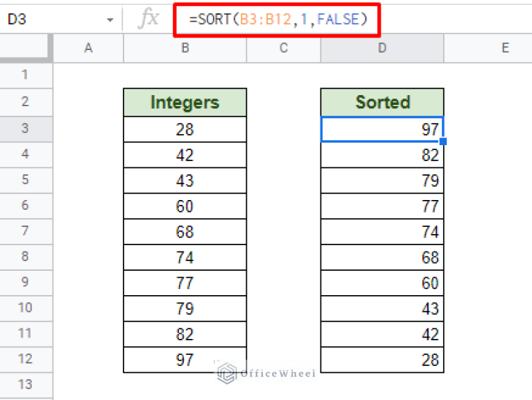The width and height of the screenshot is (532, 400).
Task: Click cell B5 containing 43
Action: pyautogui.click(x=185, y=181)
